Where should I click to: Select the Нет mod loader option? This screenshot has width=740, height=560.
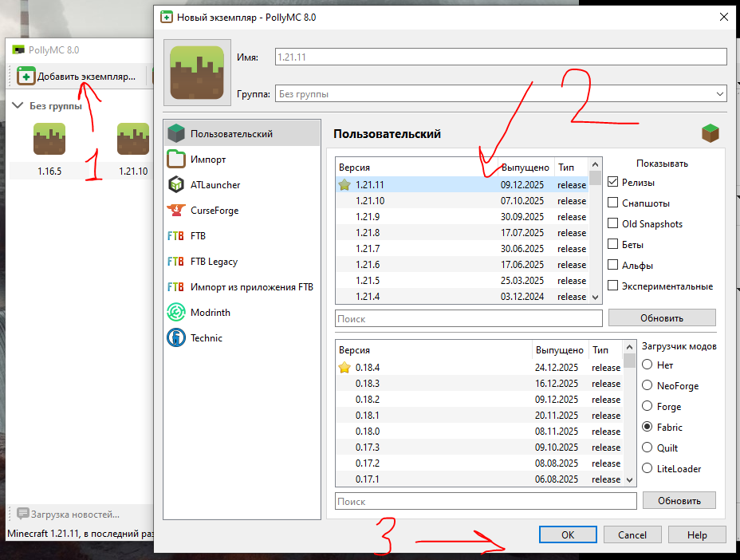pos(647,365)
